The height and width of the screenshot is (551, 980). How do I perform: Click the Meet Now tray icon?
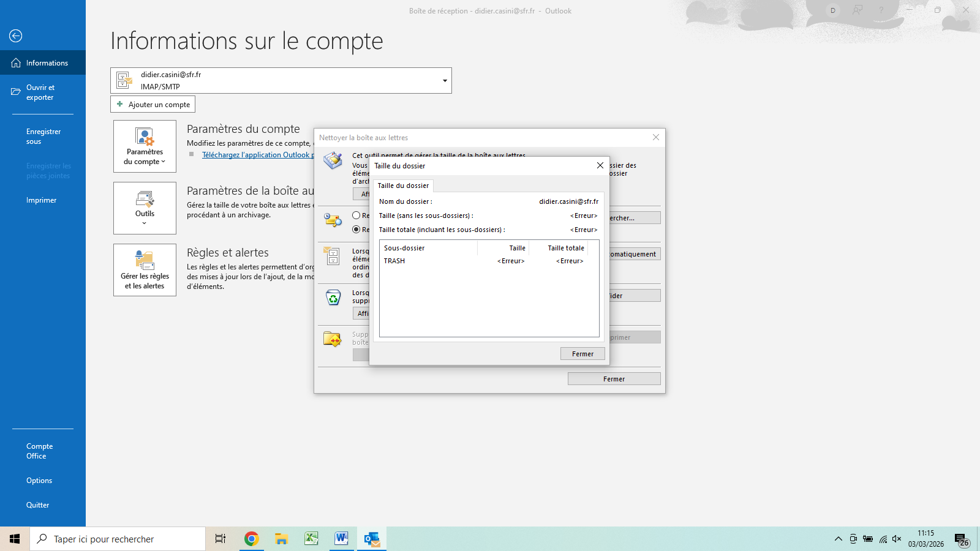pyautogui.click(x=853, y=539)
